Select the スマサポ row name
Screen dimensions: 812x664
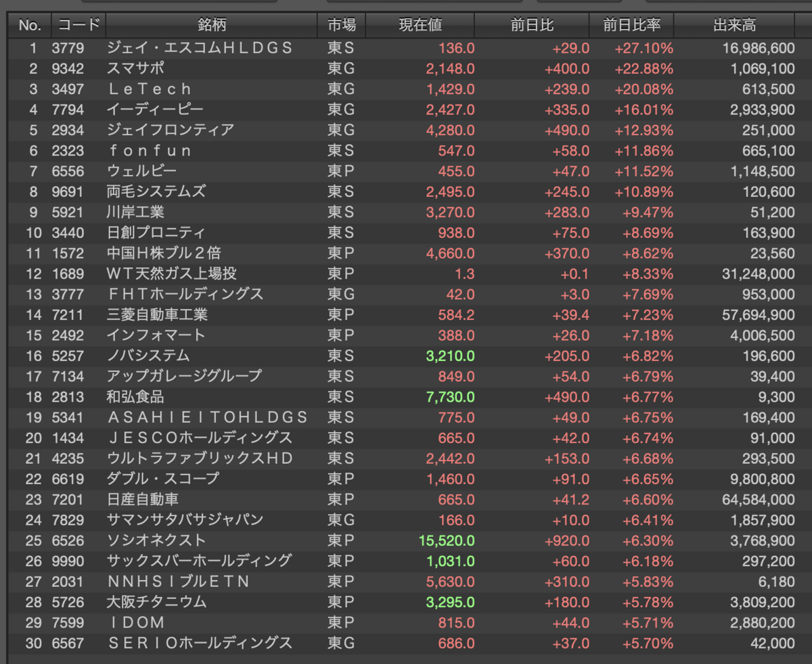tap(135, 68)
